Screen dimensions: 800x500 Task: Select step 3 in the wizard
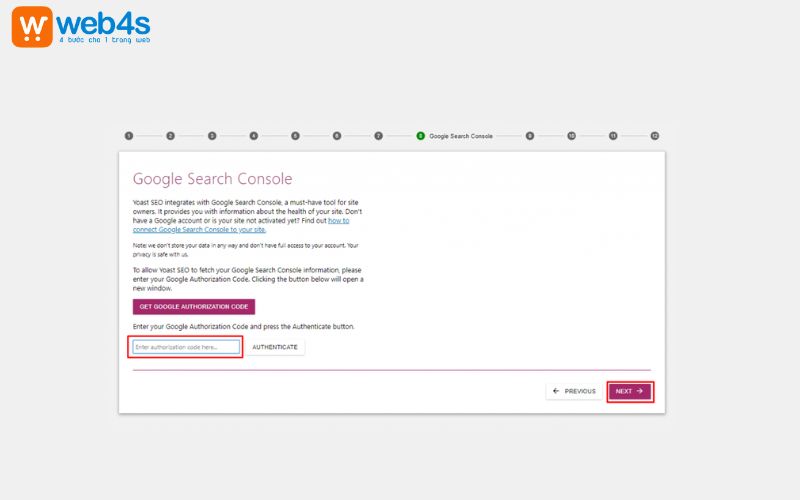pyautogui.click(x=212, y=135)
